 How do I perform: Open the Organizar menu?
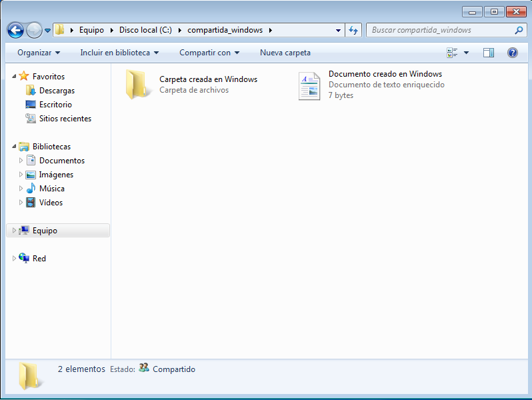coord(39,53)
